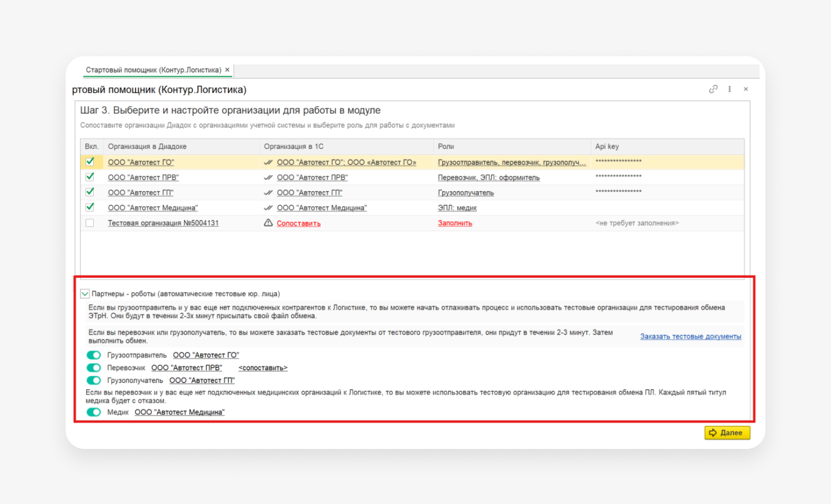This screenshot has height=504, width=831.
Task: Open ООО "Автотест ПРВ" in the Диадок organization column
Action: click(x=143, y=178)
